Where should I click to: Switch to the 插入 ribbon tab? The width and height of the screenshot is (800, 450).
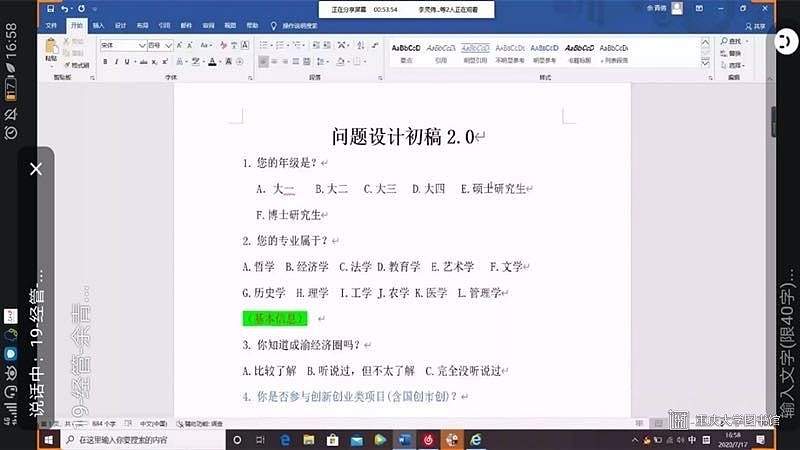click(98, 25)
